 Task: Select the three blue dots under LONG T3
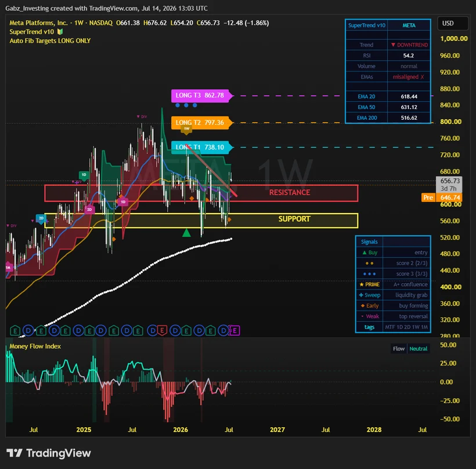click(x=186, y=105)
